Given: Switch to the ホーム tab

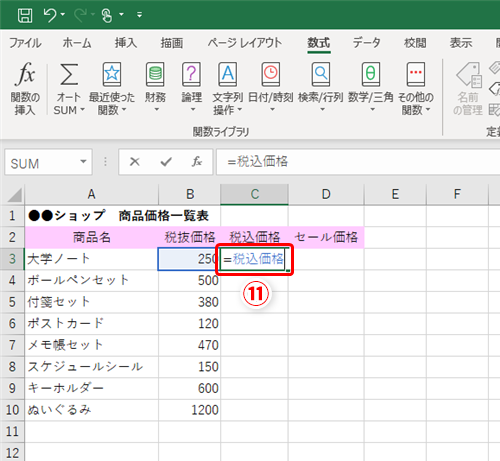Looking at the screenshot, I should pos(77,43).
